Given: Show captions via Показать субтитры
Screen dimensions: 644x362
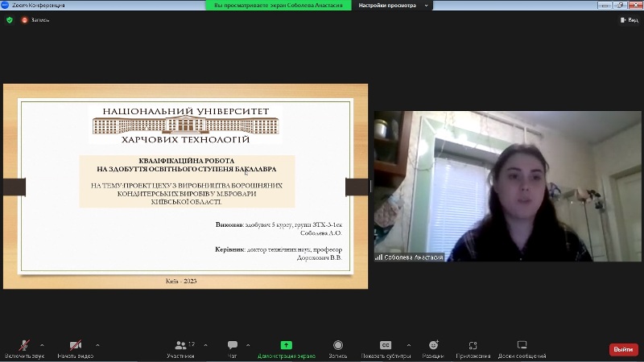Looking at the screenshot, I should 386,350.
